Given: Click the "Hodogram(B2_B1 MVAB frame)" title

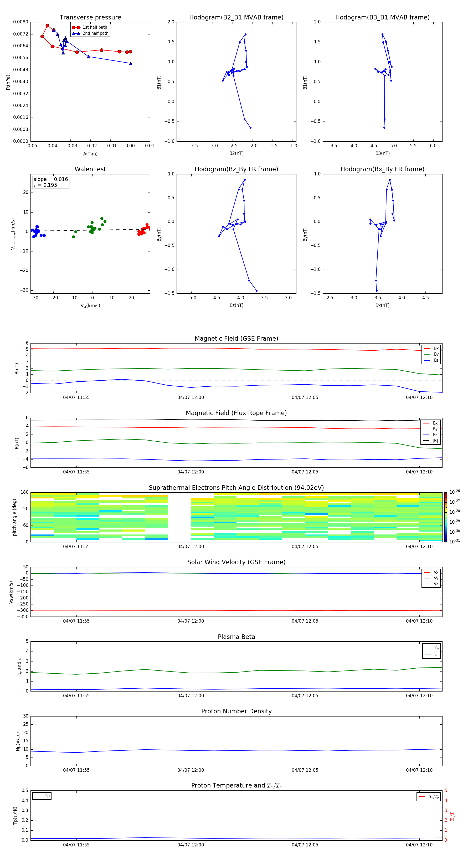Looking at the screenshot, I should pos(236,17).
